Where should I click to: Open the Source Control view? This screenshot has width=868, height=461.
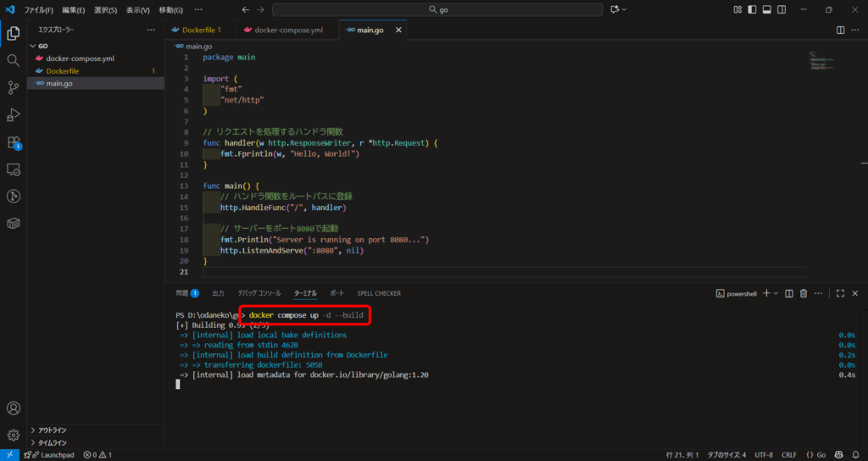14,87
